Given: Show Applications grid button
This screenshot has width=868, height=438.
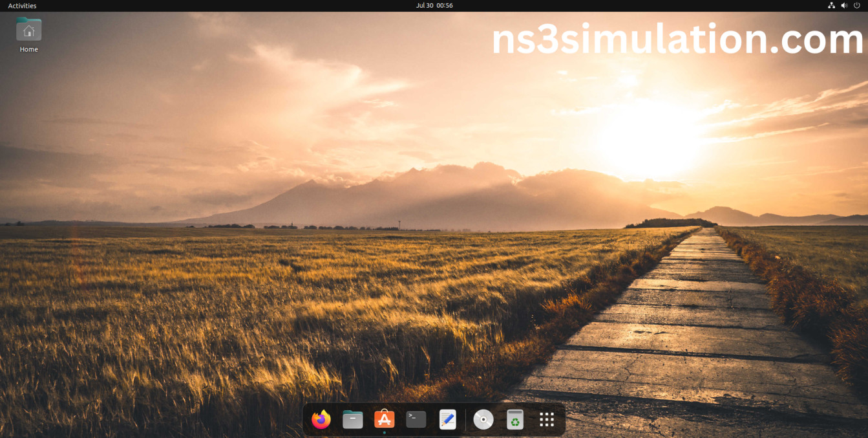Looking at the screenshot, I should tap(547, 420).
